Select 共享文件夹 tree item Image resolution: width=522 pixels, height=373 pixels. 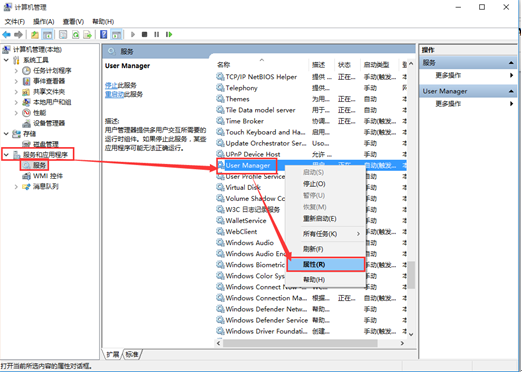tap(49, 92)
